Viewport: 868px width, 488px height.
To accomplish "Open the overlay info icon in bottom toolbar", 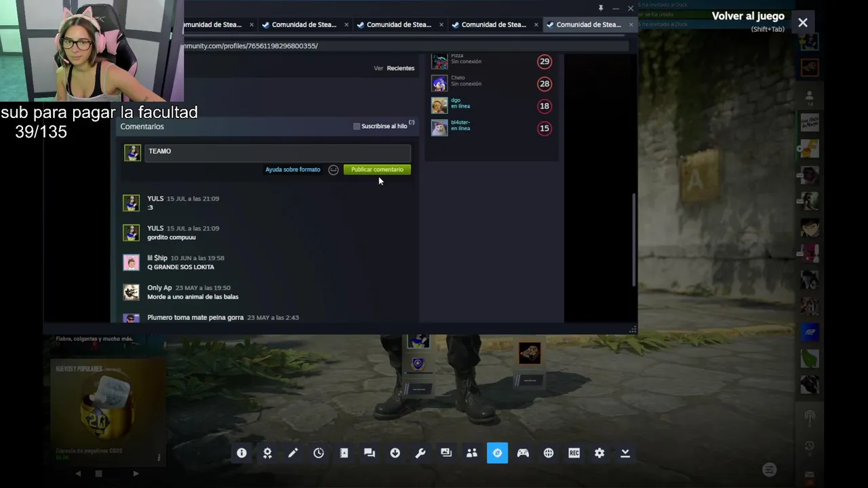I will 241,453.
